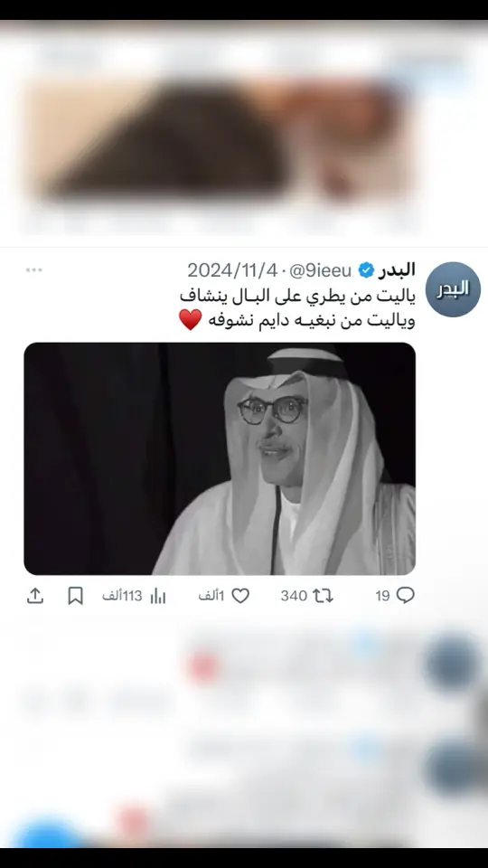Bookmark the البدر tweet
The width and height of the screenshot is (488, 868).
click(x=75, y=596)
